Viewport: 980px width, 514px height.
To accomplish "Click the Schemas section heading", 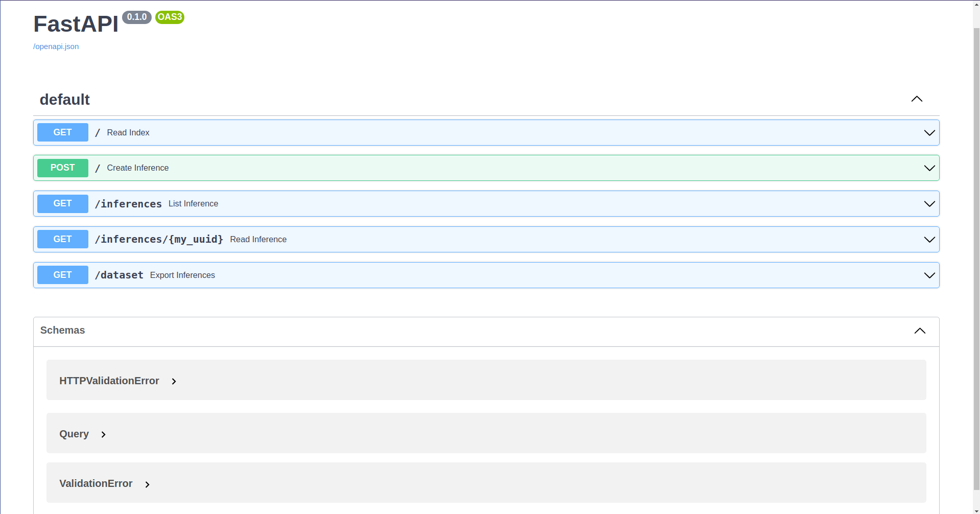I will (63, 331).
